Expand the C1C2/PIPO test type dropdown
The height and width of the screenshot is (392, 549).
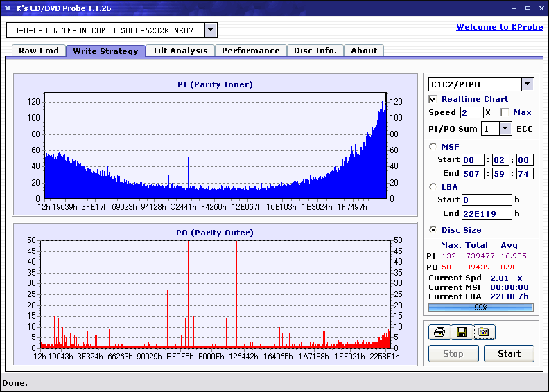(x=527, y=84)
